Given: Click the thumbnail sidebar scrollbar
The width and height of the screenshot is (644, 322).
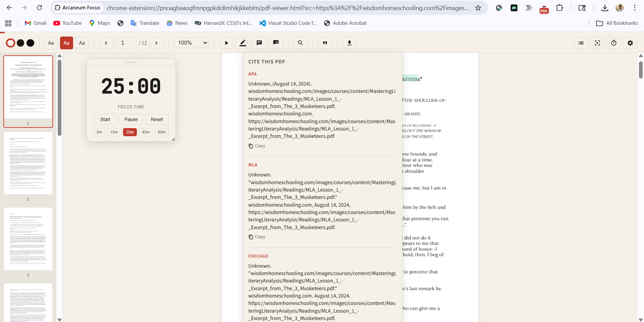Looking at the screenshot, I should 59,98.
